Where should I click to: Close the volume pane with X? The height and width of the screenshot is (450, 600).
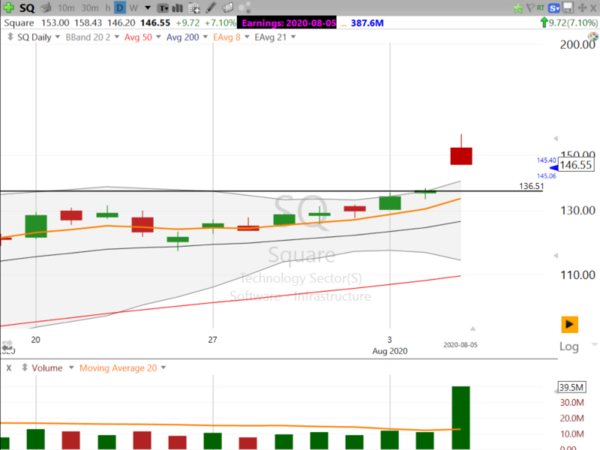(x=8, y=368)
